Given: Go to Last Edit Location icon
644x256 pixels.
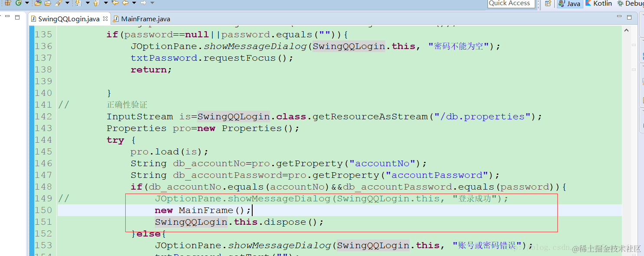Looking at the screenshot, I should [115, 3].
